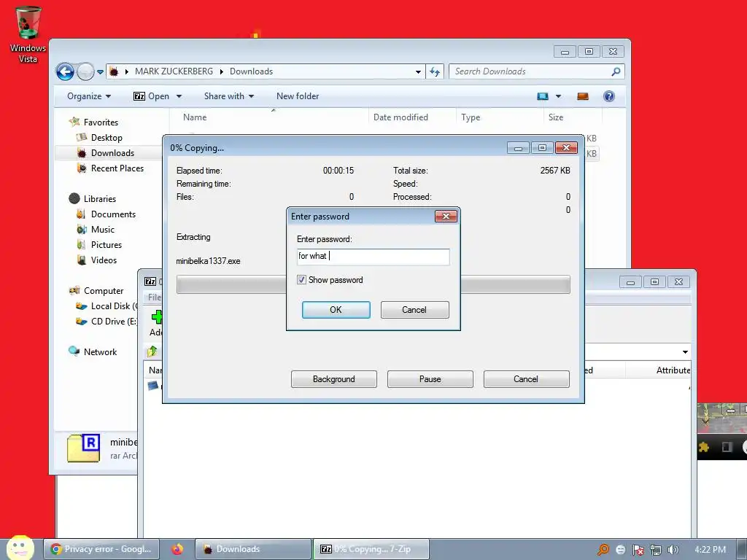Click the forward arrow in the Explorer window
The height and width of the screenshot is (560, 747).
point(86,72)
